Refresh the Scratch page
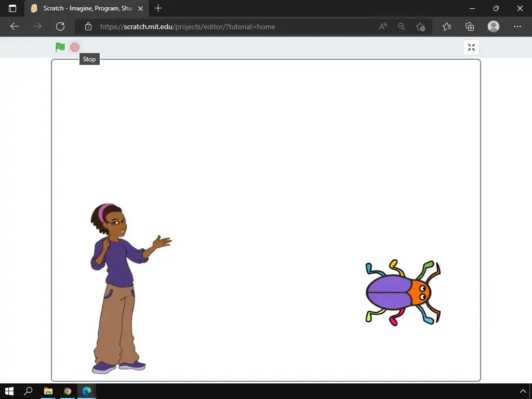The width and height of the screenshot is (532, 399). click(x=60, y=26)
